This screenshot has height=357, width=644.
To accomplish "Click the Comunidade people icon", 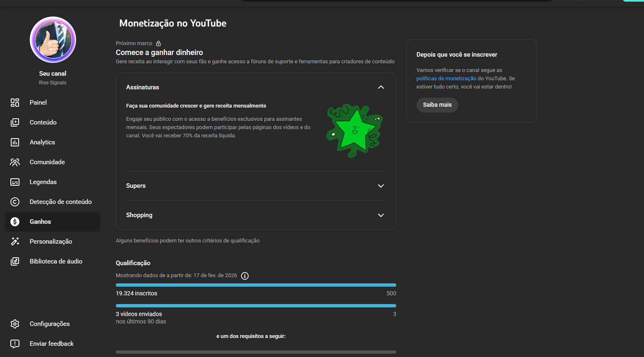I will tap(15, 162).
